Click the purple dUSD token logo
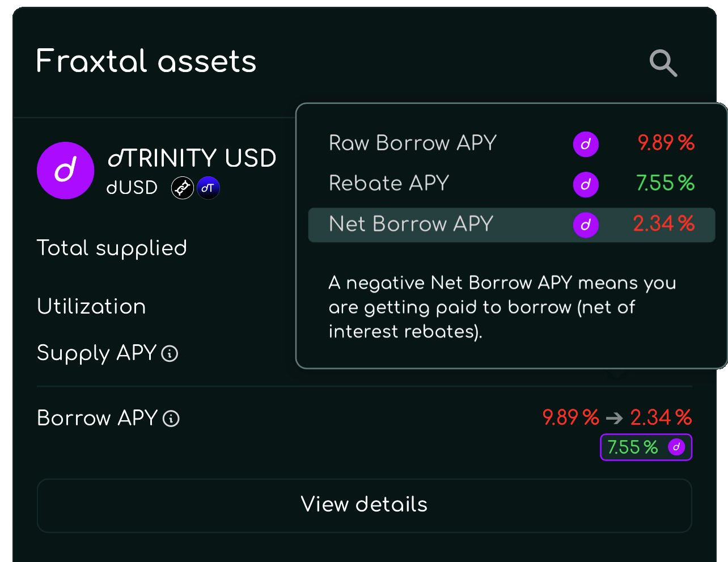Screen dimensions: 728x562 coord(65,170)
